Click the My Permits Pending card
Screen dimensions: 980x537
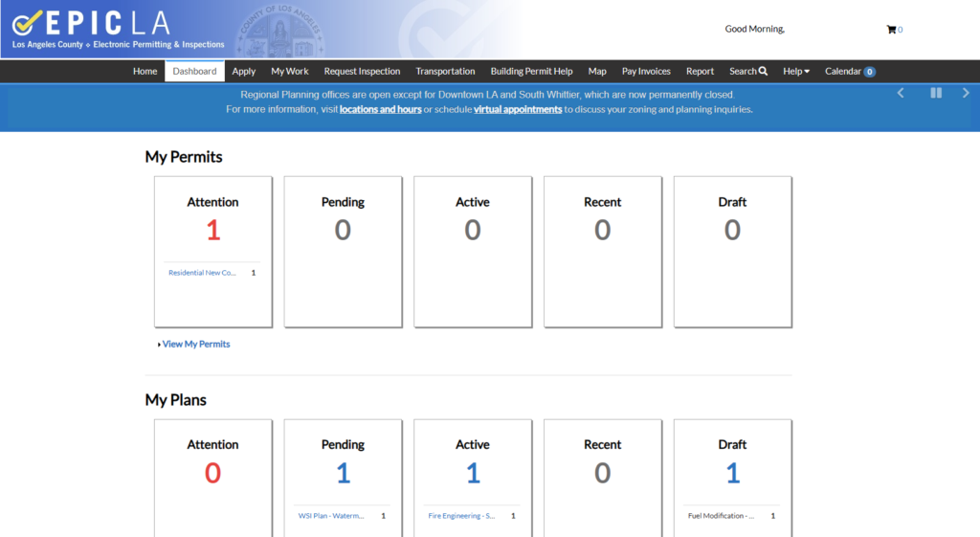coord(344,252)
